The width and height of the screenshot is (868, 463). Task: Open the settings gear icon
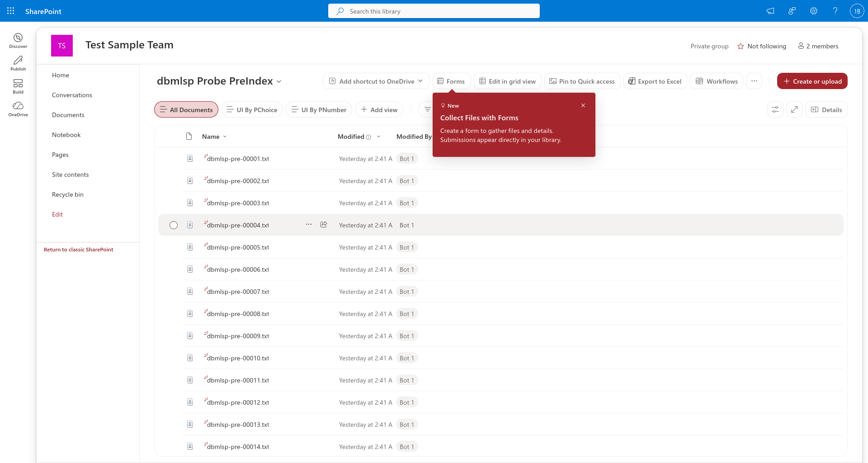pos(814,11)
